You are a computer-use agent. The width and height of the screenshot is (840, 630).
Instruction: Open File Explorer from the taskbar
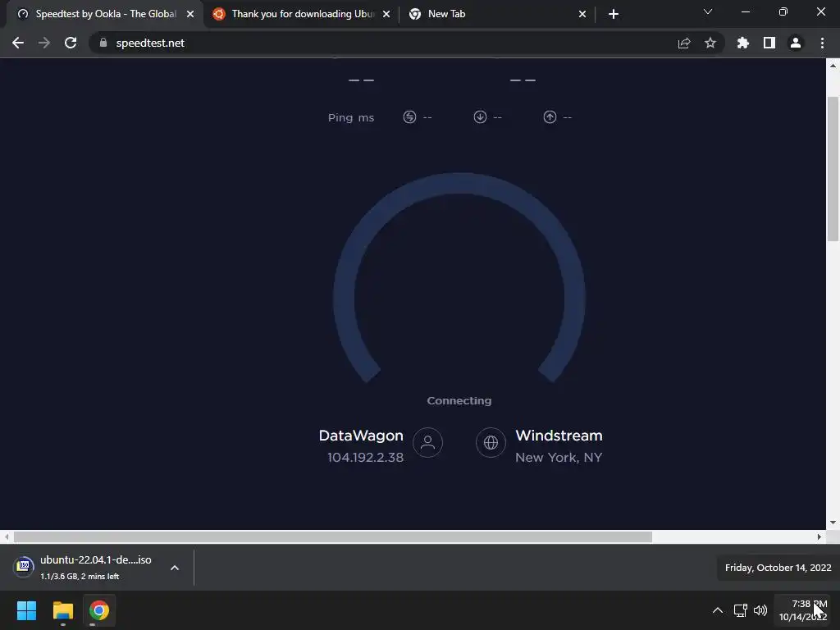(x=62, y=610)
